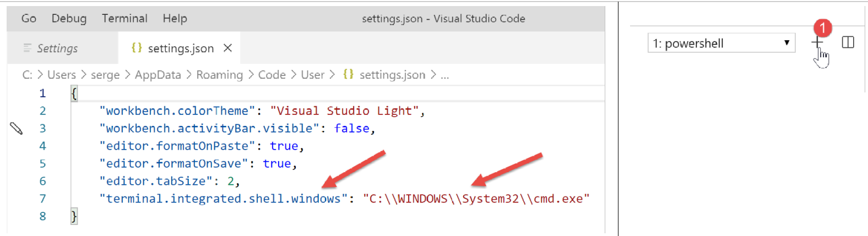Click line number 7 in the gutter
Image resolution: width=868 pixels, height=236 pixels.
click(42, 199)
